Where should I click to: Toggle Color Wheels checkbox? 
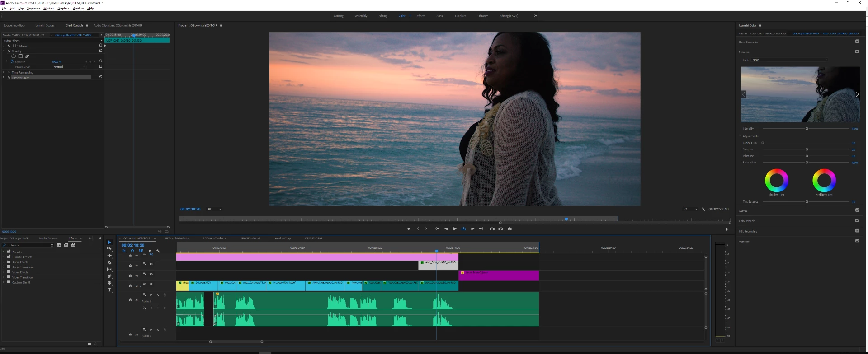click(x=857, y=220)
